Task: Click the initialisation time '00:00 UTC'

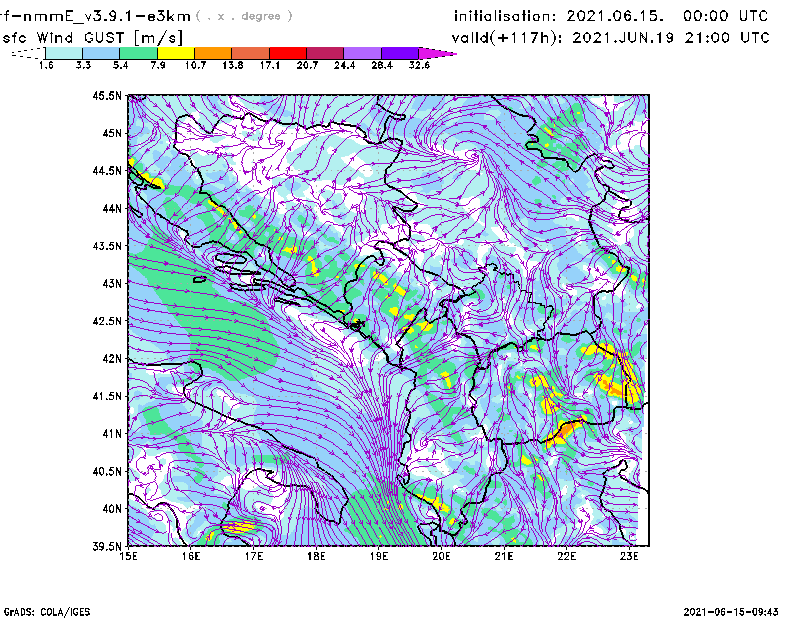Action: coord(726,16)
